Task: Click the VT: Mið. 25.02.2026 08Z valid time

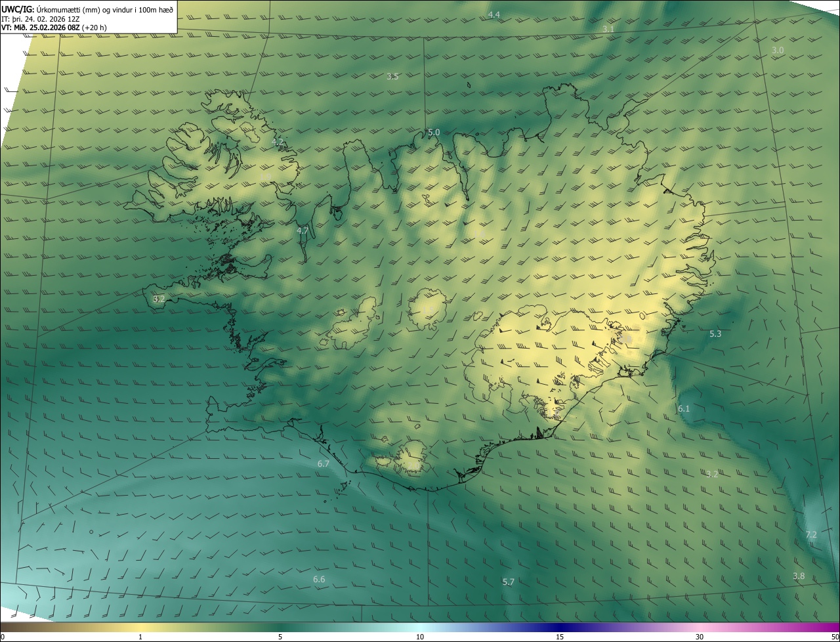Action: (x=54, y=28)
